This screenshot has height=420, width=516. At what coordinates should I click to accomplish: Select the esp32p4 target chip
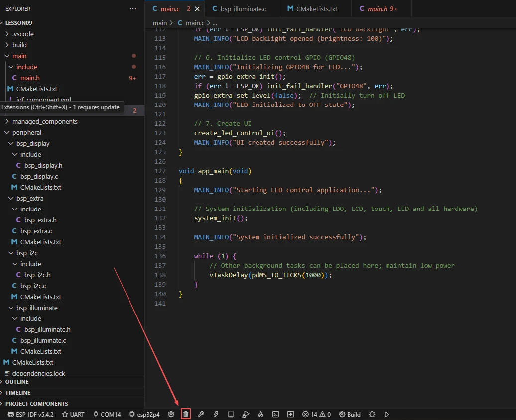[144, 414]
